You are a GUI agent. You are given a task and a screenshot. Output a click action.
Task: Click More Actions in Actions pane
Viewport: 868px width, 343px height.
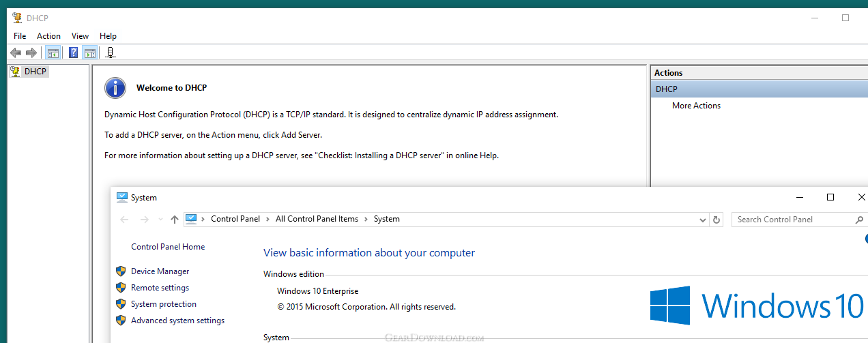(x=696, y=106)
